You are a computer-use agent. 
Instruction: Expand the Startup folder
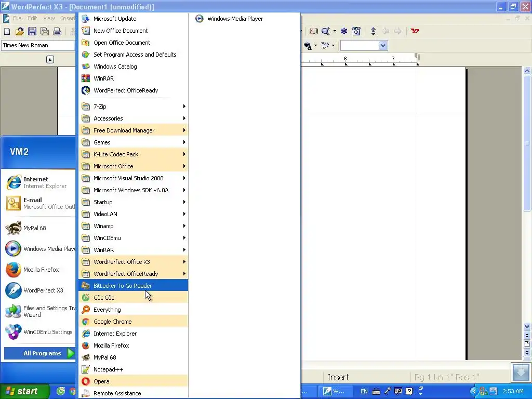click(x=133, y=202)
